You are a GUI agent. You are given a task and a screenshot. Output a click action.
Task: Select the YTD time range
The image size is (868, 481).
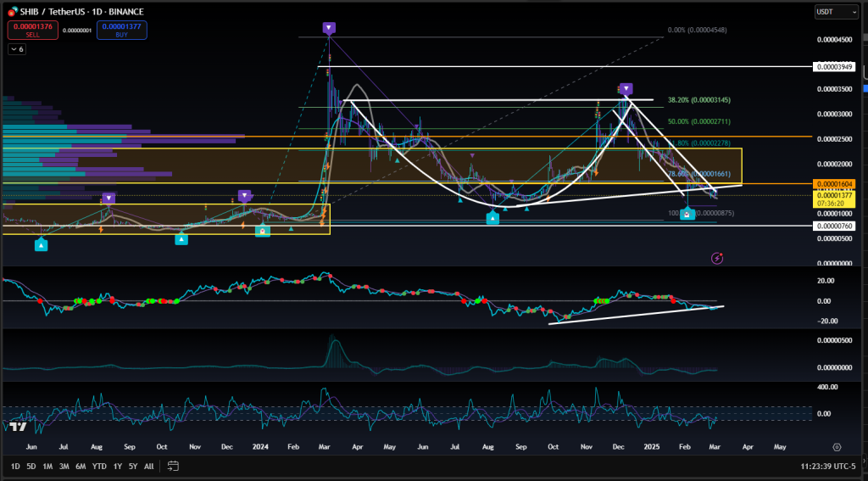pos(99,466)
